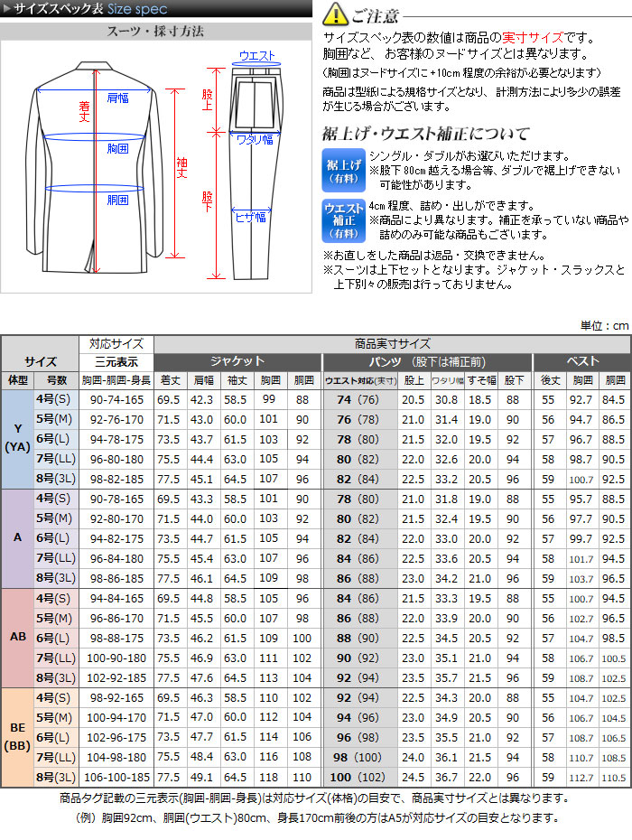
Task: Click the blue ウエスト補正(有料) badge
Action: (x=343, y=219)
